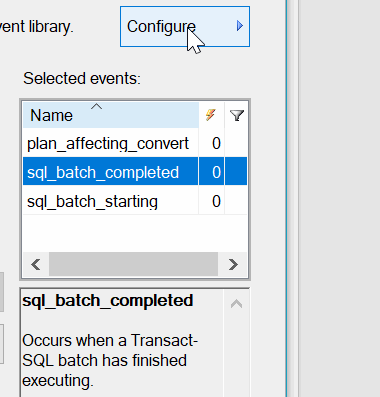Click the Configure button
Image resolution: width=380 pixels, height=397 pixels.
(x=185, y=26)
